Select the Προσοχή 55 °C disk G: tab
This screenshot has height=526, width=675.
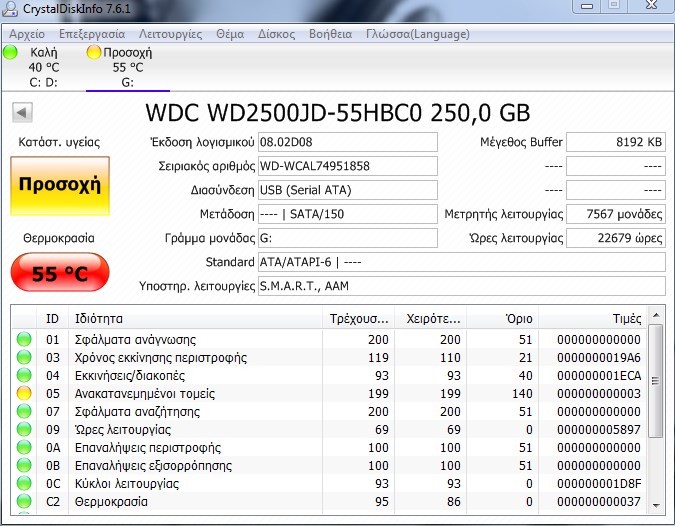(x=128, y=67)
